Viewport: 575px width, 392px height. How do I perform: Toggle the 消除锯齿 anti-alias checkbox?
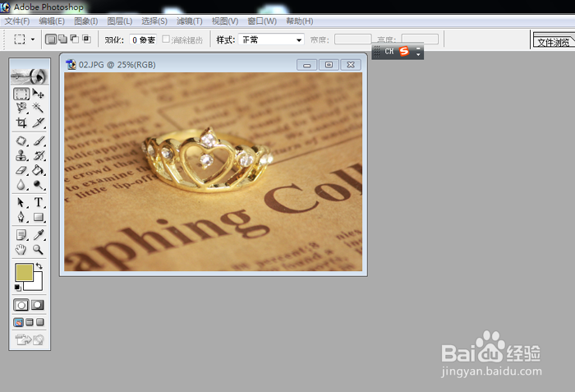pos(166,39)
